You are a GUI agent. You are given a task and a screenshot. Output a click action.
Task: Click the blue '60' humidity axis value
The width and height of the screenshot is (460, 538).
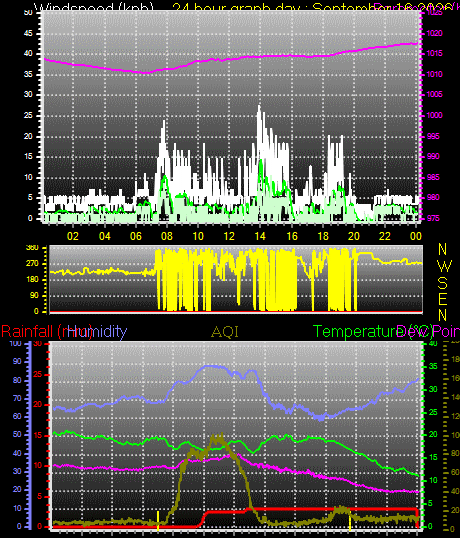pyautogui.click(x=17, y=417)
